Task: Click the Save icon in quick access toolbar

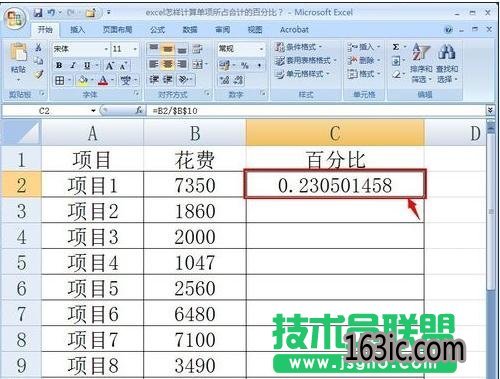Action: point(38,13)
